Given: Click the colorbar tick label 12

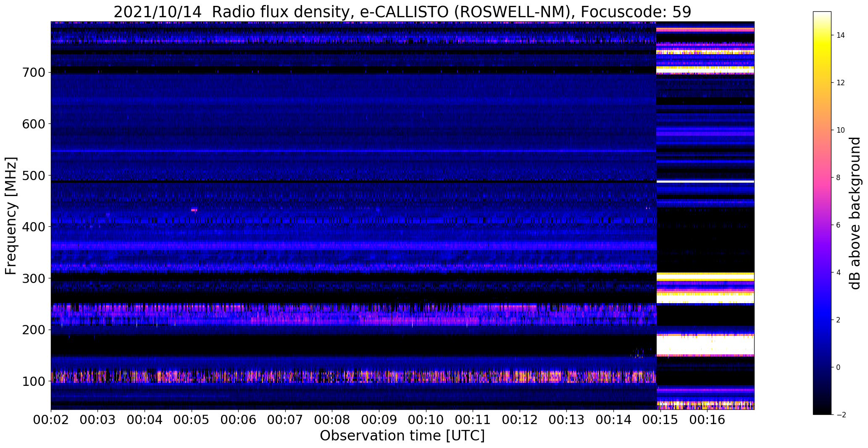Looking at the screenshot, I should [841, 83].
